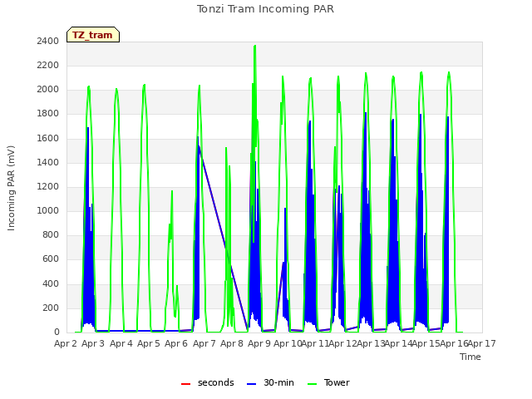Click the 200 y-axis value
The height and width of the screenshot is (399, 532).
[51, 308]
